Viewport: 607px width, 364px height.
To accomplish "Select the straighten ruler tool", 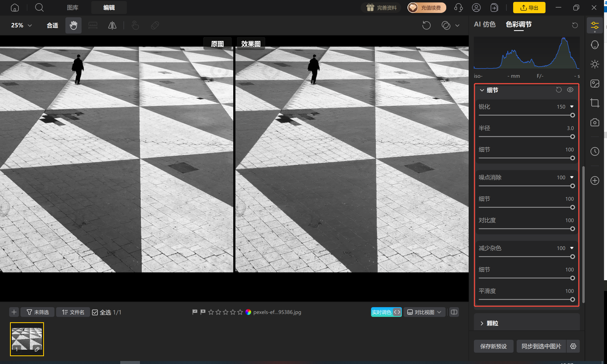I will (x=93, y=25).
